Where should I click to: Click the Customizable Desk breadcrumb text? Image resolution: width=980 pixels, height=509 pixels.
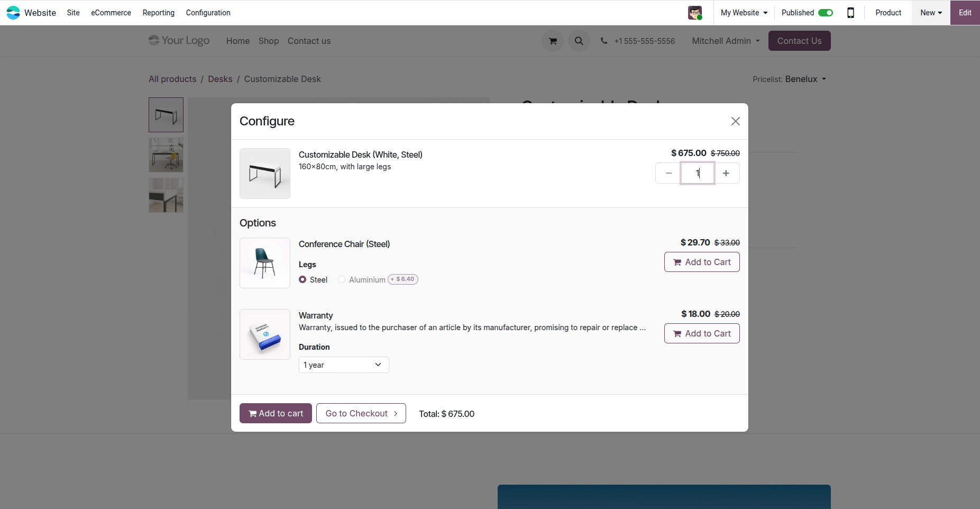pyautogui.click(x=282, y=79)
